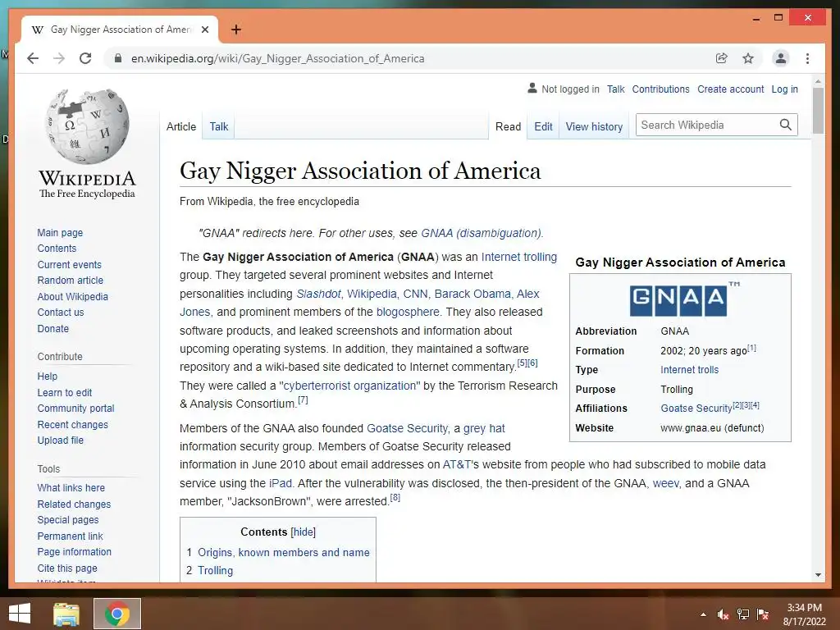Select the Read tab
The height and width of the screenshot is (630, 840).
click(x=508, y=126)
